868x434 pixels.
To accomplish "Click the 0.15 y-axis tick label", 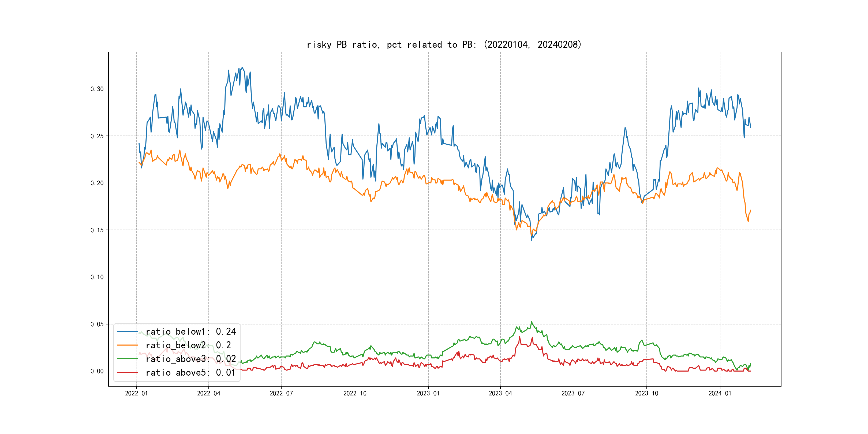I will pos(97,230).
